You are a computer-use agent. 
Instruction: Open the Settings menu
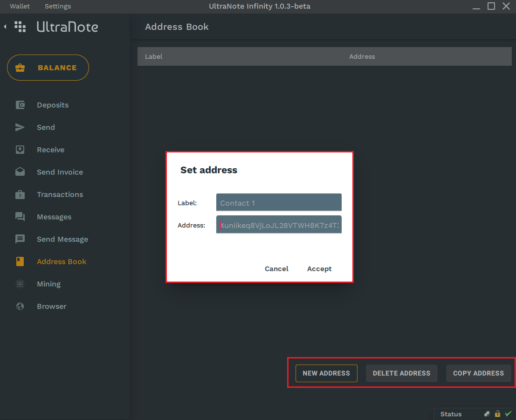click(58, 6)
